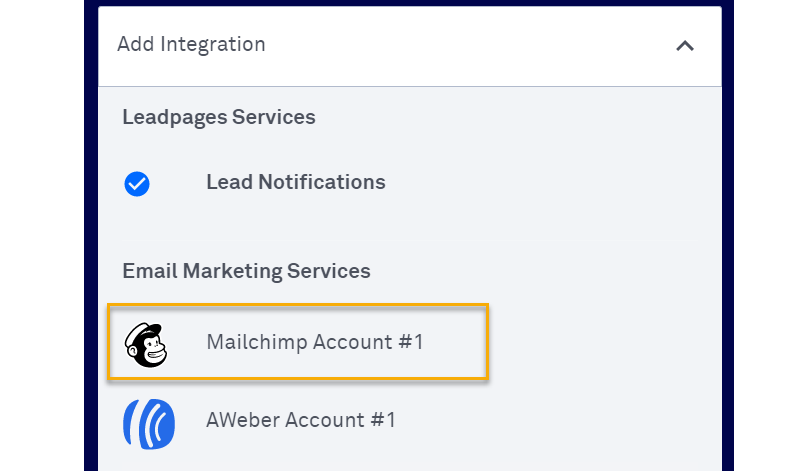Pick AWeber Account #1 integration

pyautogui.click(x=300, y=420)
